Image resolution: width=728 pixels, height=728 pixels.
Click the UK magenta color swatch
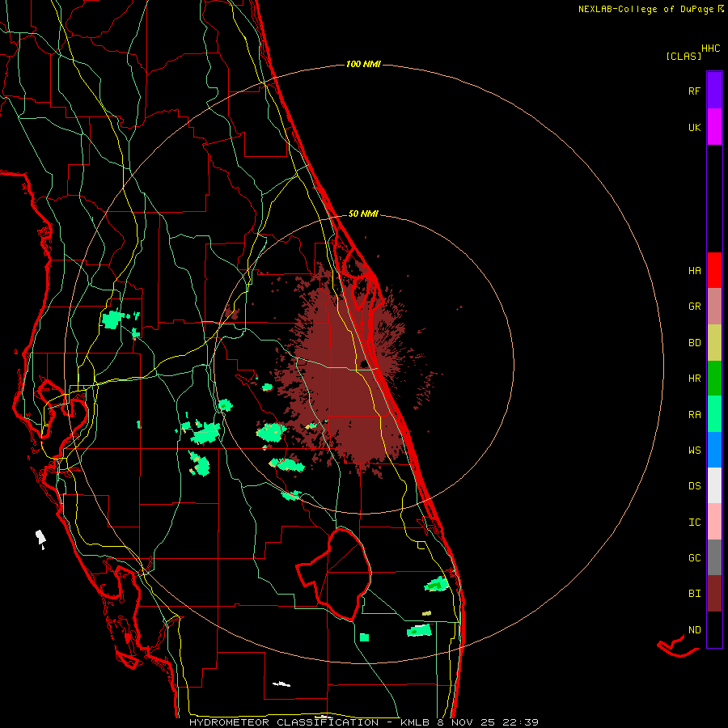click(714, 127)
